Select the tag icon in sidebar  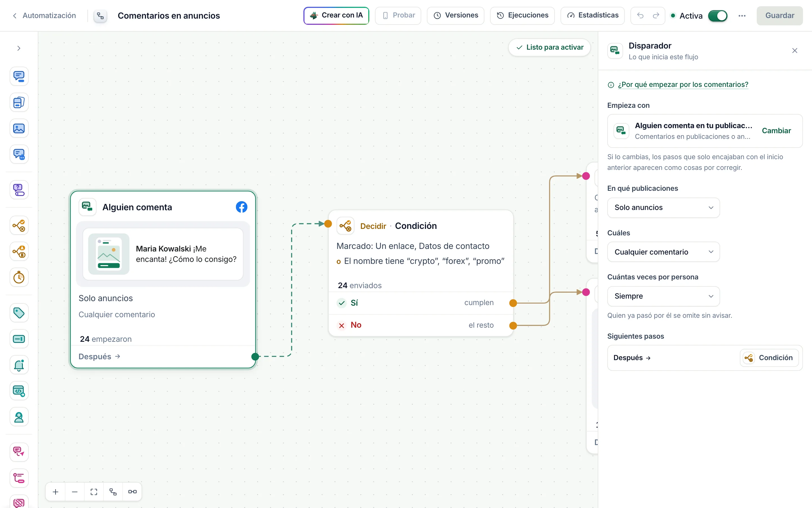19,313
